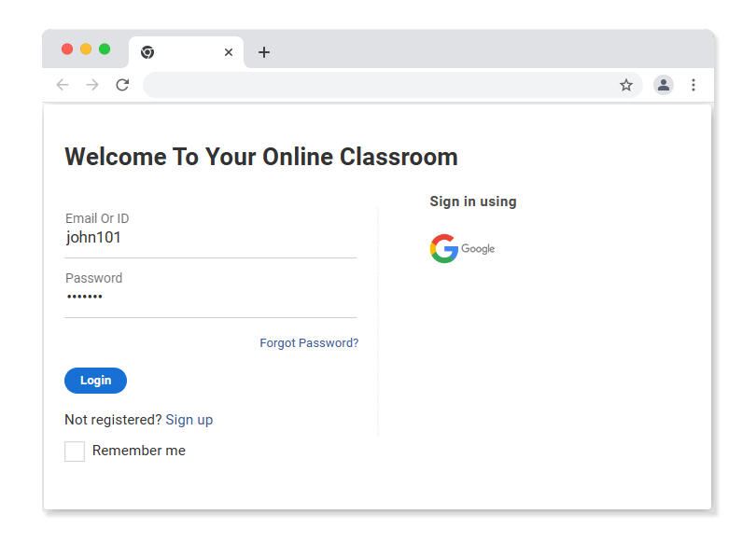
Task: Open the Chrome three-dot menu
Action: pos(693,85)
